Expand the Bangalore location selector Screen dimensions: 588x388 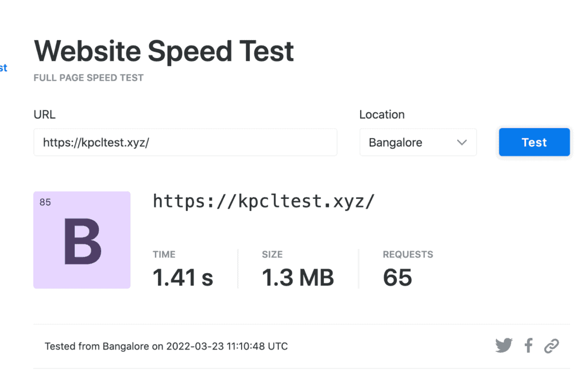pos(418,142)
